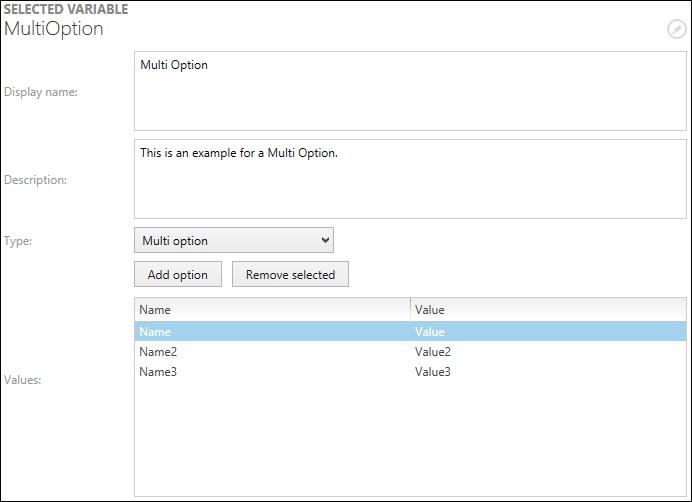
Task: Click the Display name label
Action: pyautogui.click(x=41, y=92)
